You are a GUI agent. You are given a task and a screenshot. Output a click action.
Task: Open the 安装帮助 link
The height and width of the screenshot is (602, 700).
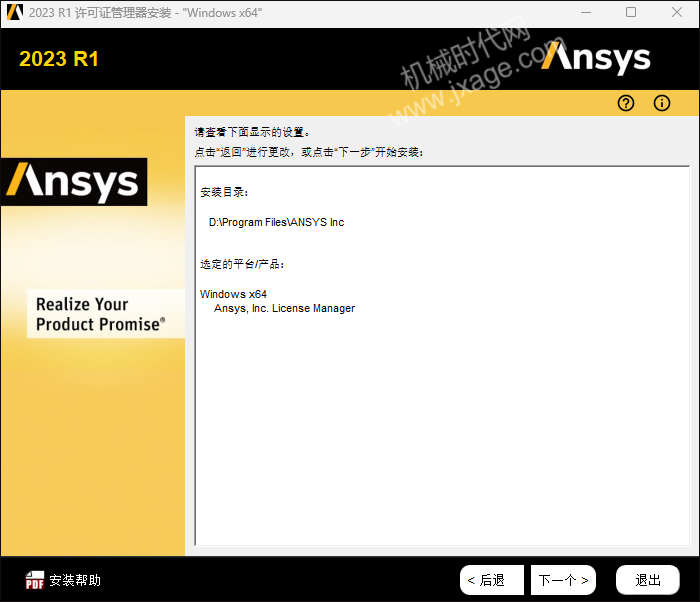pos(75,580)
